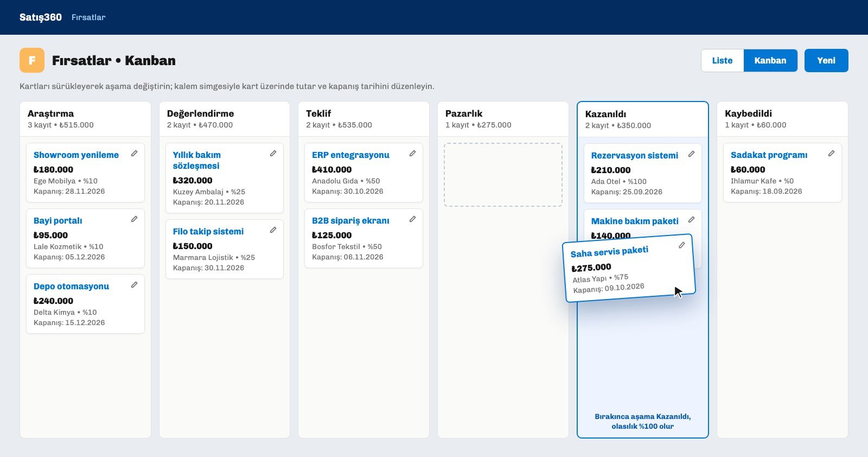Open the Sadakat programı opportunity

pyautogui.click(x=769, y=155)
